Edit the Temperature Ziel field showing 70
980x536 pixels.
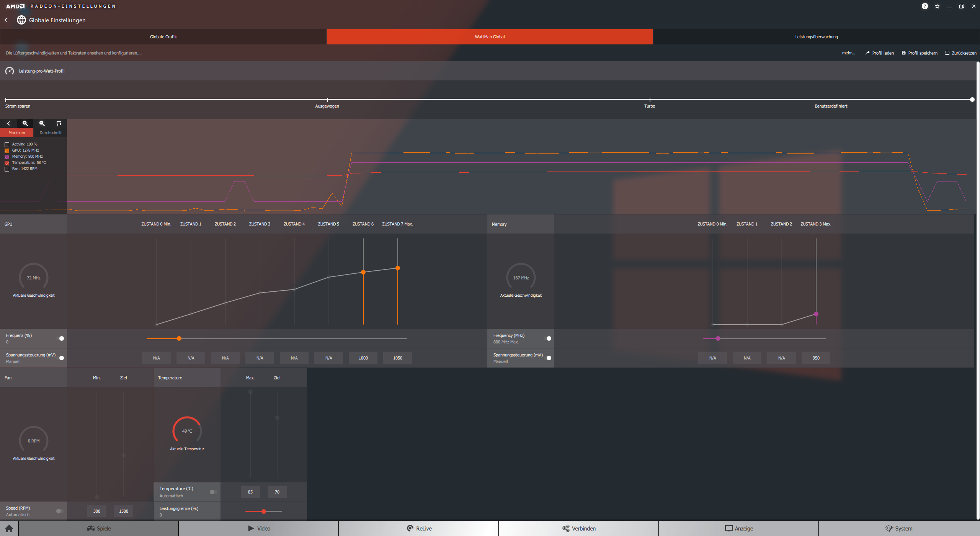click(x=277, y=492)
